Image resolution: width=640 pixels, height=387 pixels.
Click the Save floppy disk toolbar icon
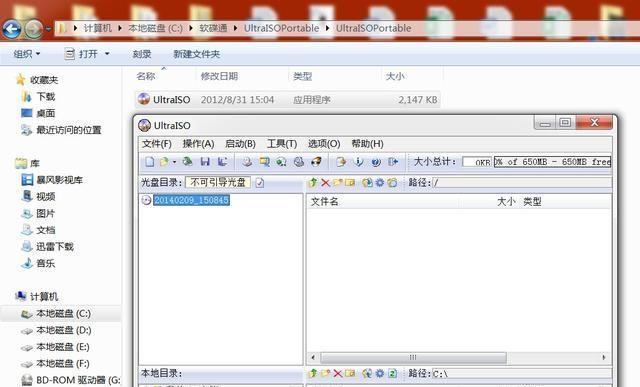click(205, 162)
